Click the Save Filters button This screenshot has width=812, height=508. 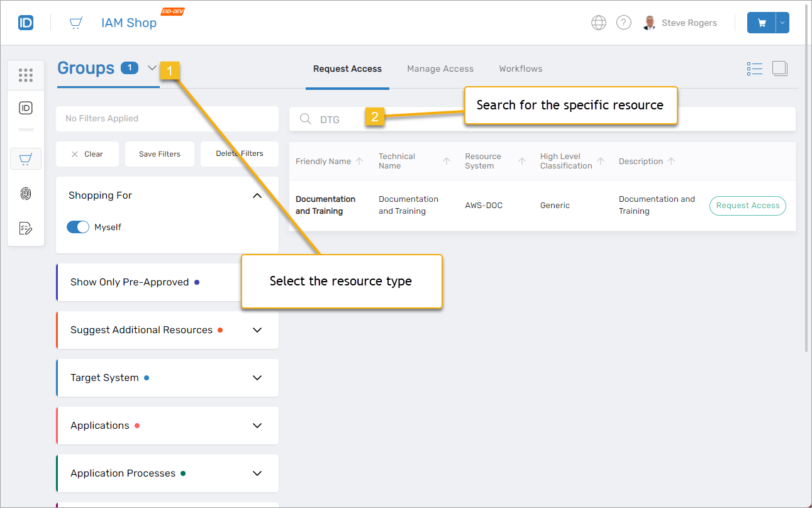coord(159,153)
